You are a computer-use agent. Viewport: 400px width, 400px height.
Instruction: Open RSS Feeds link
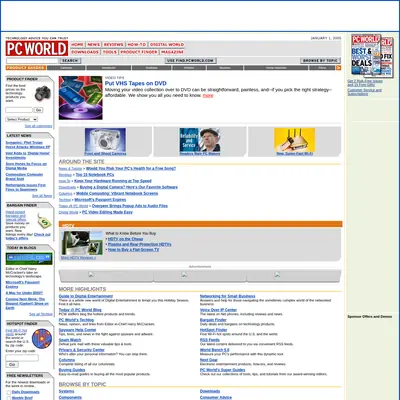click(210, 340)
